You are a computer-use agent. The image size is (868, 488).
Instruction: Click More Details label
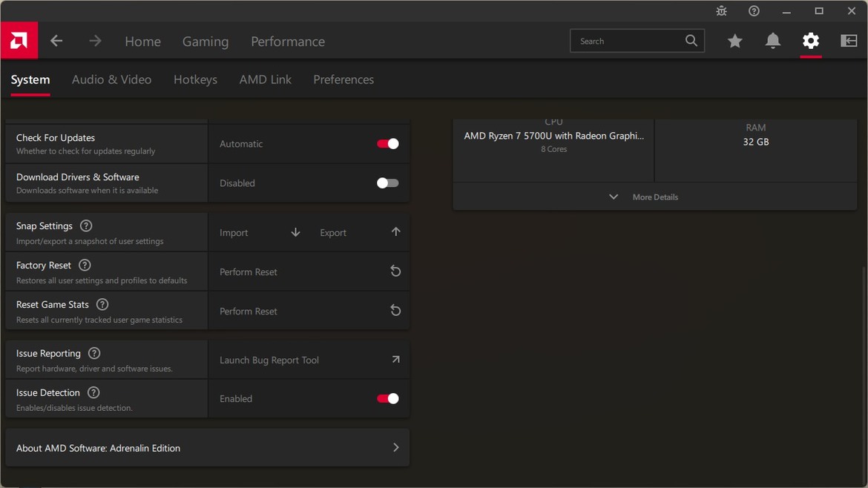pos(655,197)
